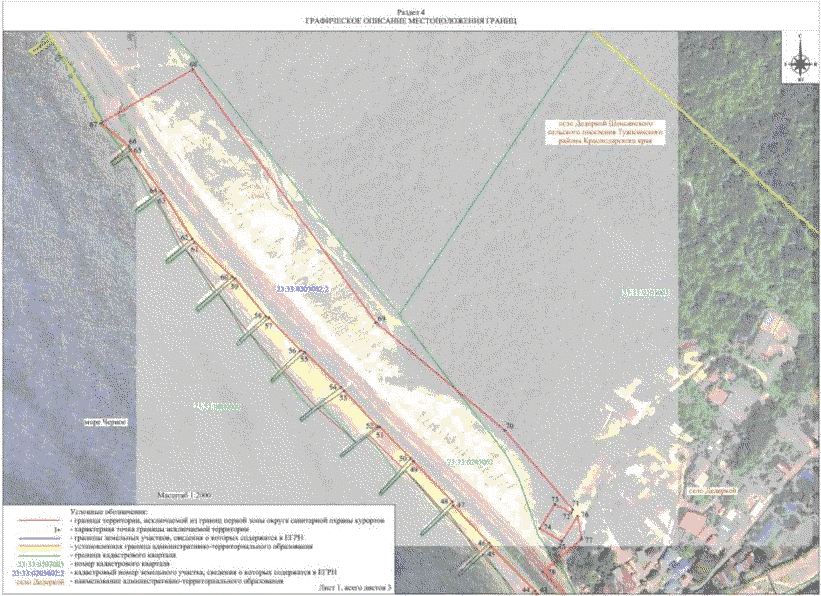This screenshot has height=596, width=821.
Task: Click boundary point 48 near the pier
Action: (x=444, y=500)
